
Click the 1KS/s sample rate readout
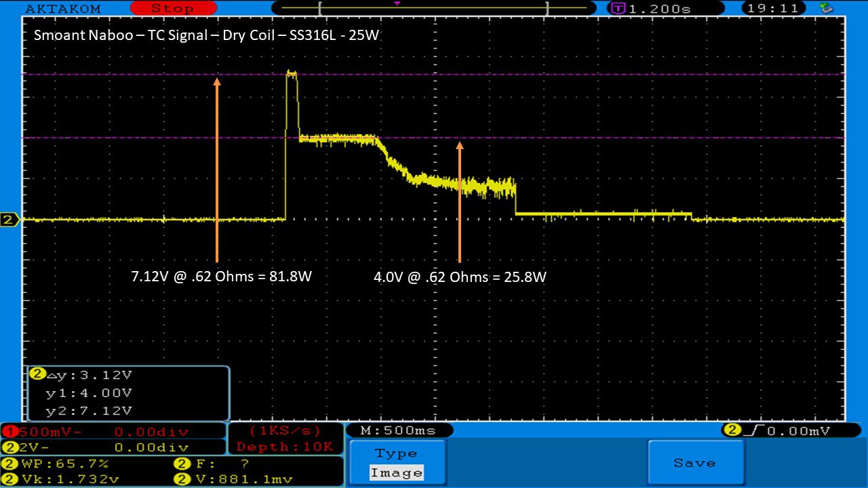point(285,431)
